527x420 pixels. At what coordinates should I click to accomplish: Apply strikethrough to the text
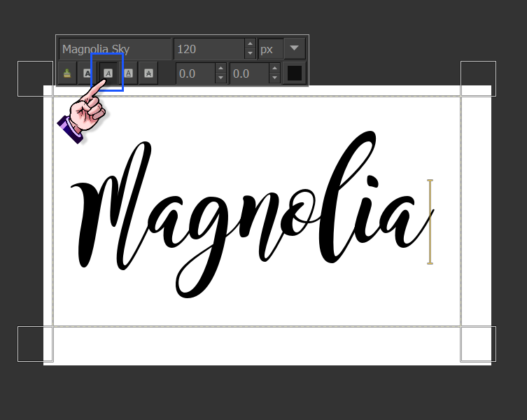click(x=148, y=73)
